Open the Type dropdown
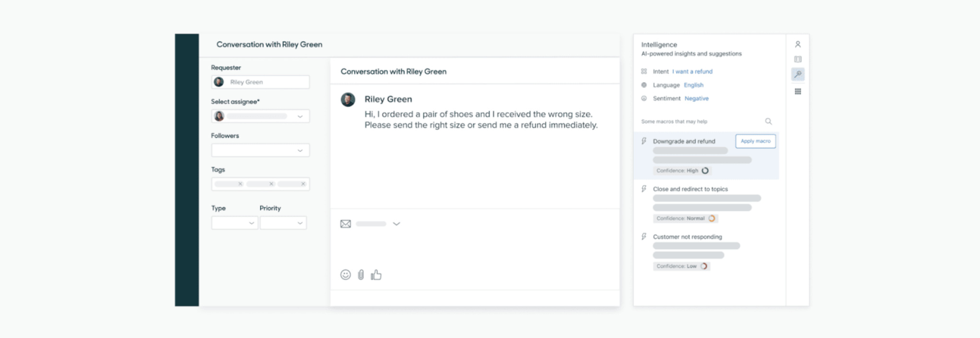This screenshot has height=338, width=980. click(234, 223)
